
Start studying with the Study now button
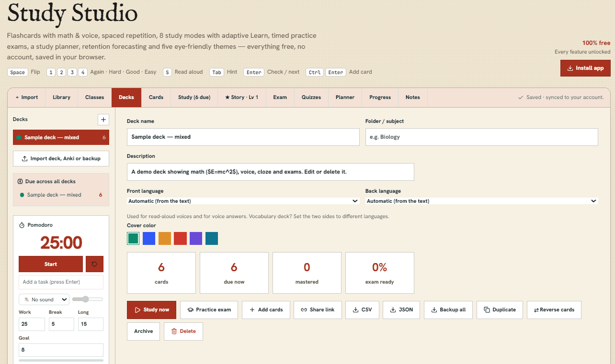tap(151, 309)
